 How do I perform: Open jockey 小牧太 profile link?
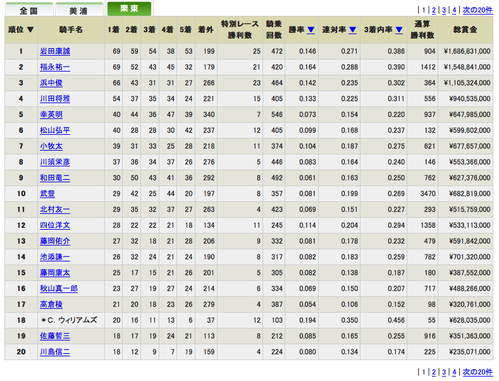[x=51, y=146]
